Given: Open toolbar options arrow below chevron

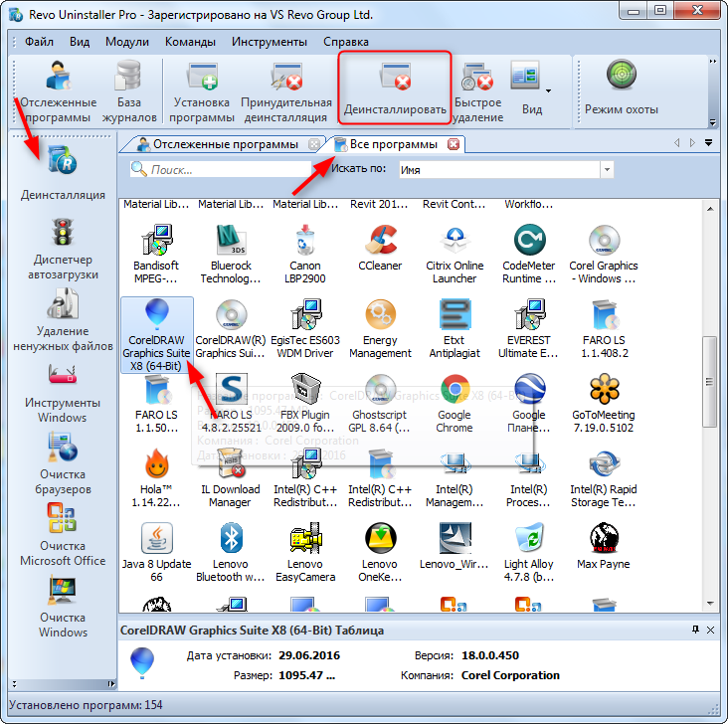Looking at the screenshot, I should tap(713, 122).
